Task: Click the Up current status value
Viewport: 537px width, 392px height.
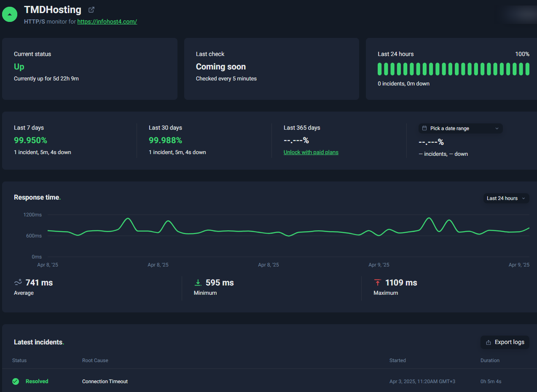Action: point(19,67)
